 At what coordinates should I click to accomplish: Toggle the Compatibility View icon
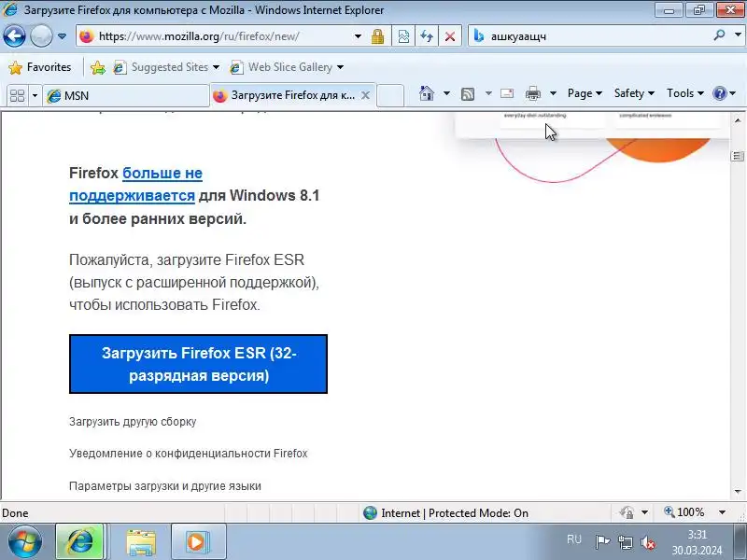tap(403, 36)
